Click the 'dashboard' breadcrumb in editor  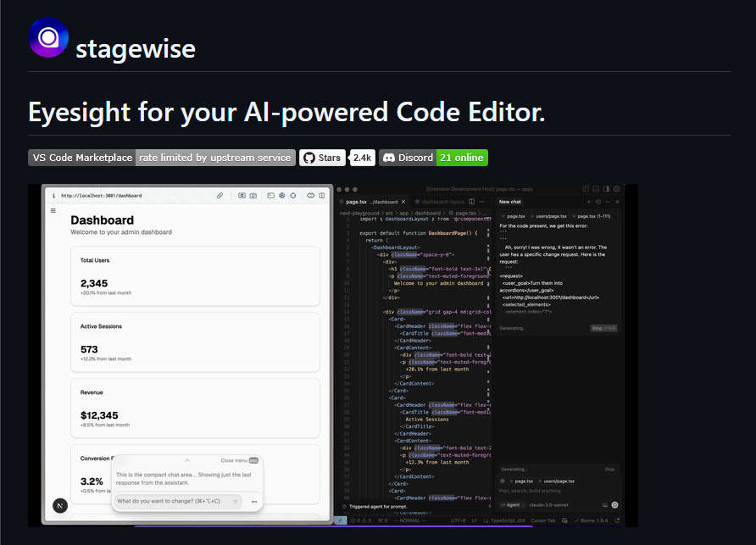[428, 214]
